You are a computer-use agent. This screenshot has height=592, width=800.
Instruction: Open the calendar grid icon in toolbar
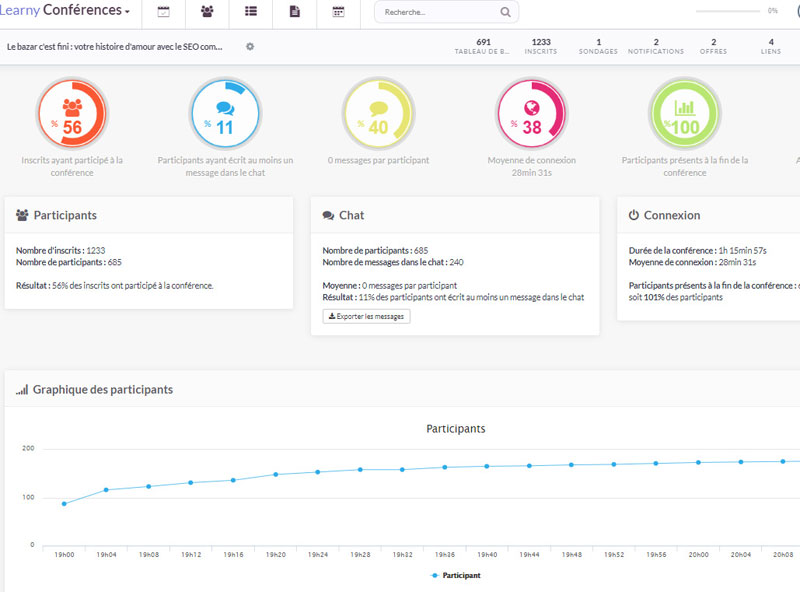[x=338, y=12]
